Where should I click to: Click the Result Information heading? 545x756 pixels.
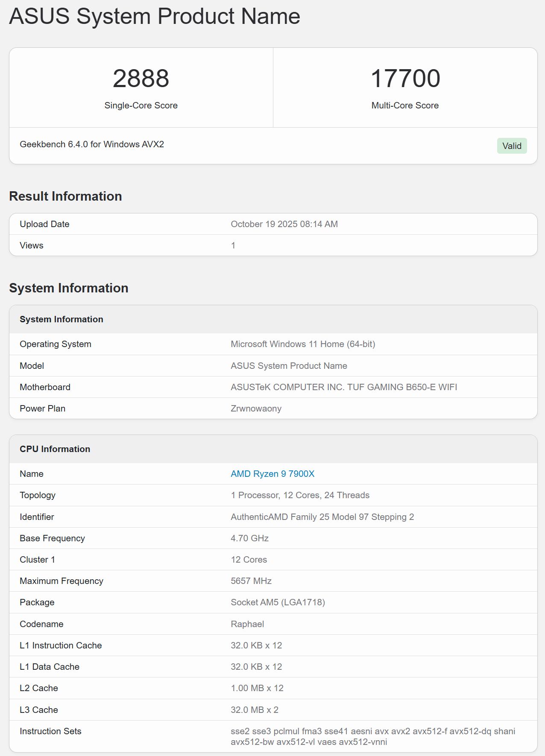pyautogui.click(x=65, y=196)
